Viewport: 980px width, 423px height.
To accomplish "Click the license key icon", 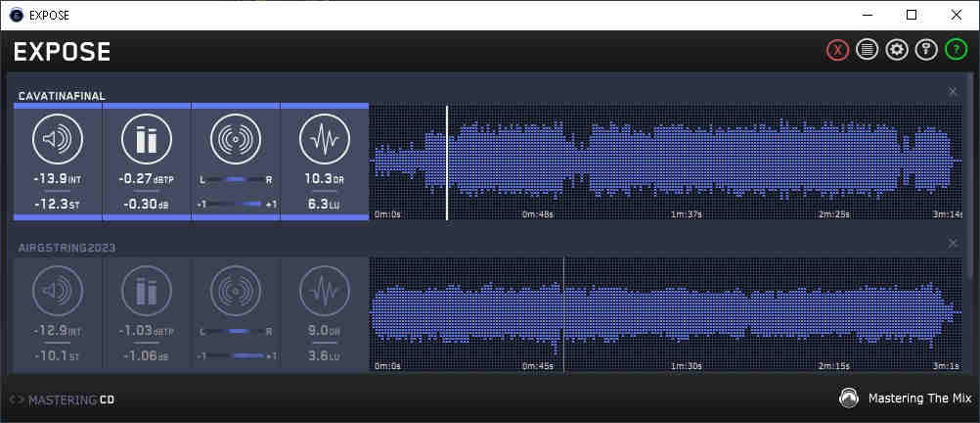I will [x=926, y=49].
